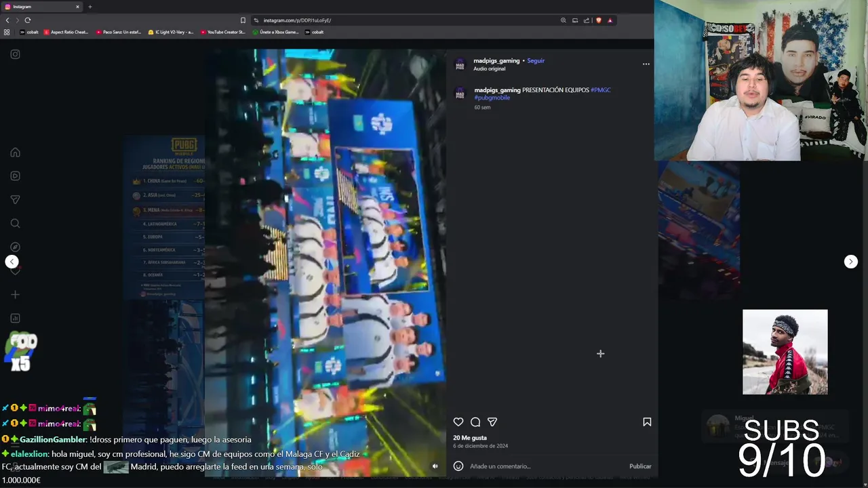This screenshot has width=868, height=488.
Task: Open Messages paper-plane icon in the sidebar
Action: click(15, 200)
